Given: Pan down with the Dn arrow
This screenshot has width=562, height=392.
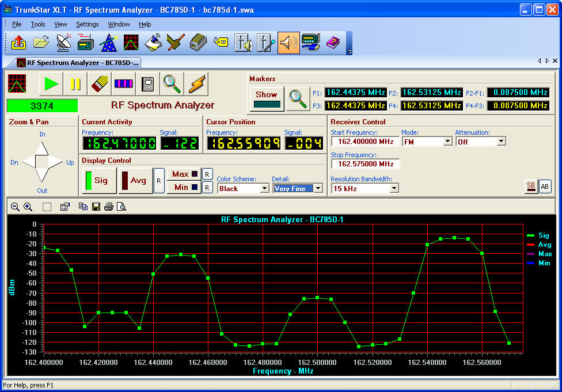Looking at the screenshot, I should 29,162.
